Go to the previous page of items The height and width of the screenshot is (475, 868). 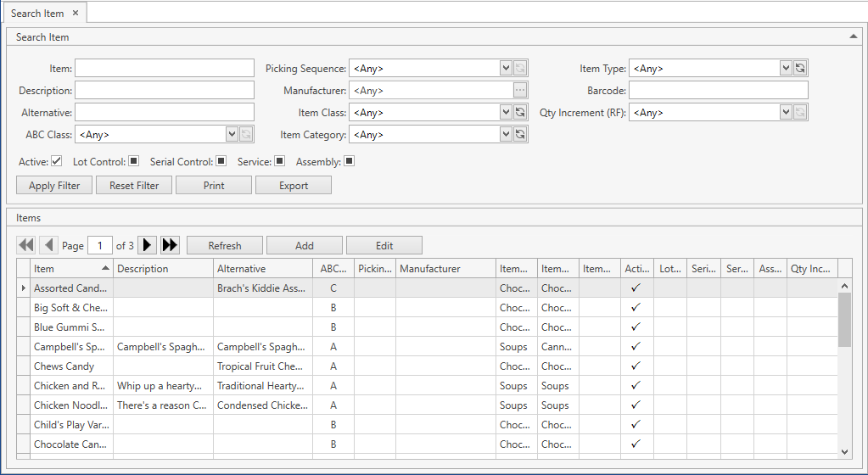point(48,244)
